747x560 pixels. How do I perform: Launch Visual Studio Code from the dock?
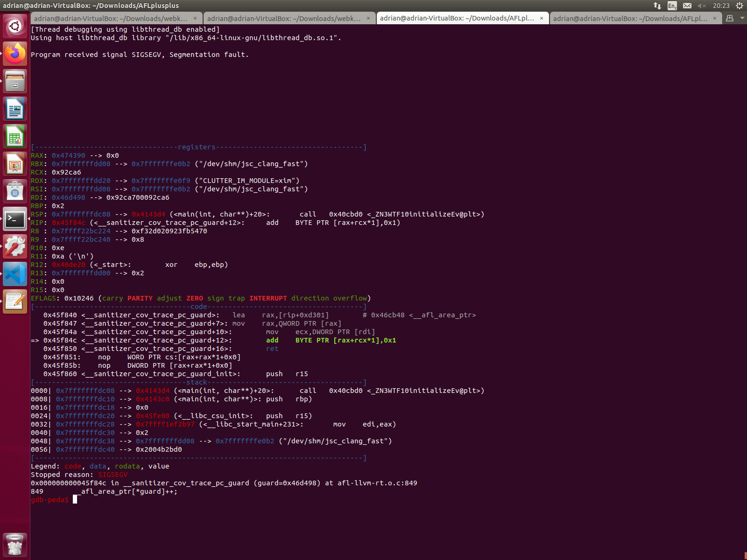[15, 274]
